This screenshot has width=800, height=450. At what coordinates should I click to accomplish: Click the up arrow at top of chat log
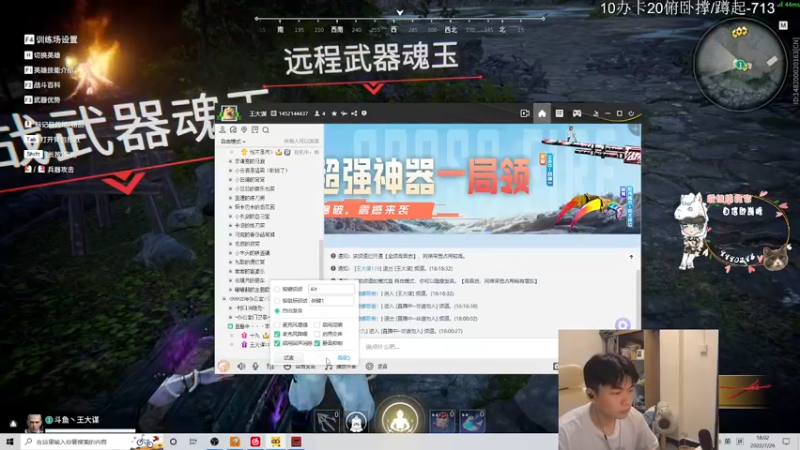click(x=631, y=257)
